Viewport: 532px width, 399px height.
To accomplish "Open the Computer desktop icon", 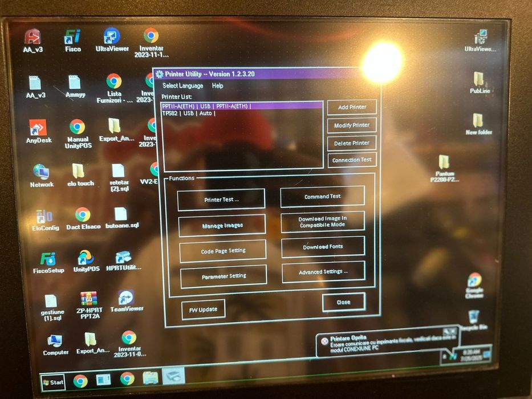I will click(x=55, y=345).
